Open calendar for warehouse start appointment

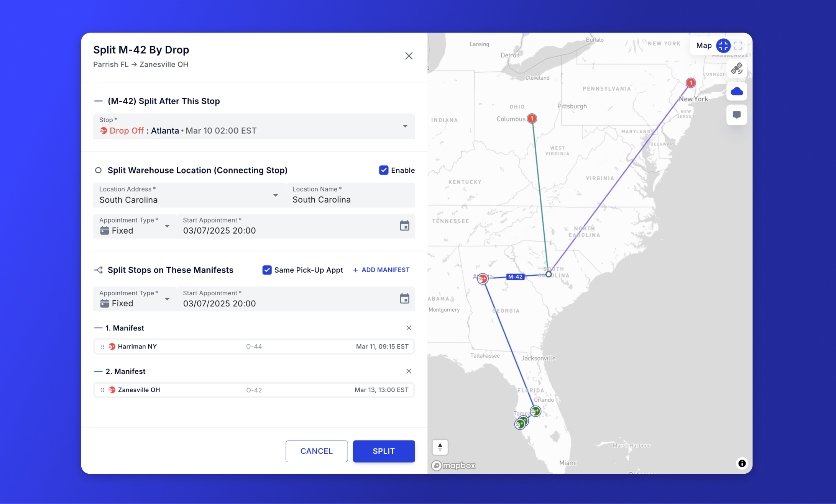[404, 226]
